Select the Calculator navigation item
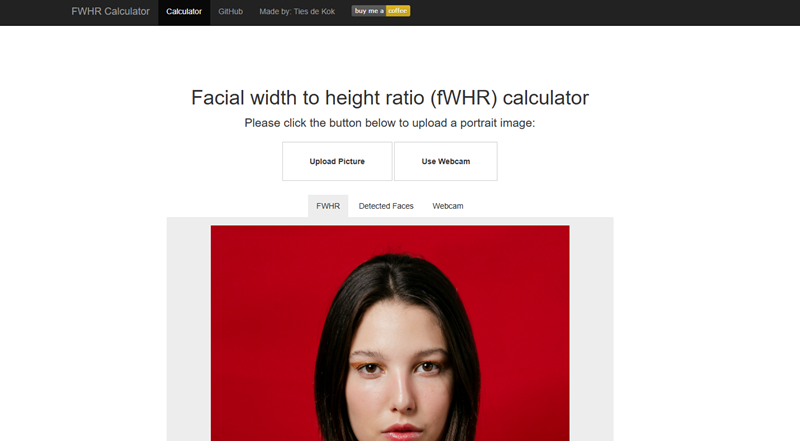The height and width of the screenshot is (441, 800). (x=184, y=12)
